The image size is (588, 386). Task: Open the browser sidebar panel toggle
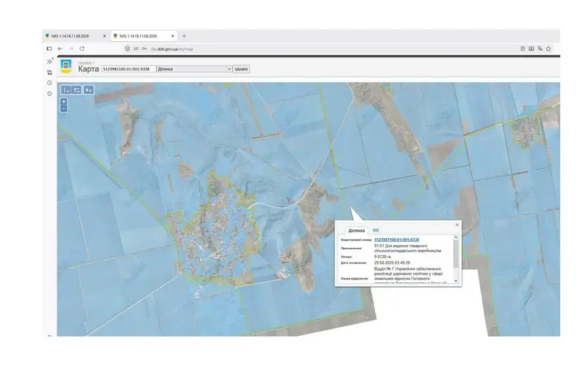click(x=49, y=49)
